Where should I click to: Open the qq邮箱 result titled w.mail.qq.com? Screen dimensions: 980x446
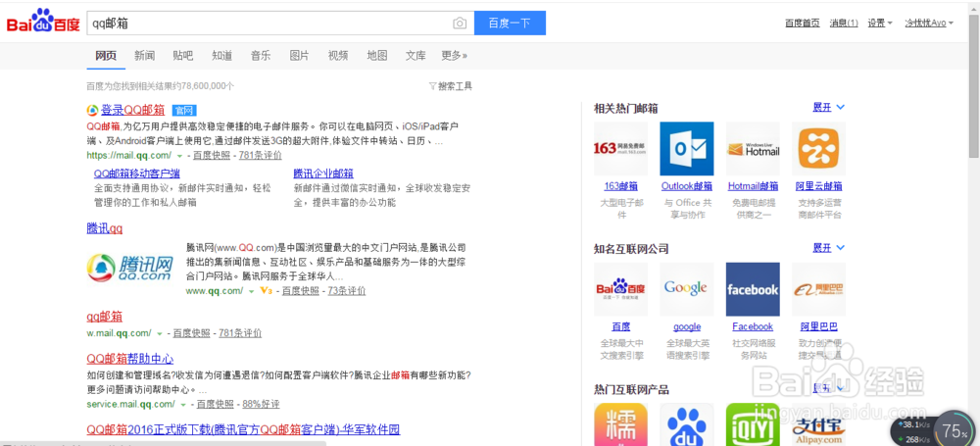(105, 316)
